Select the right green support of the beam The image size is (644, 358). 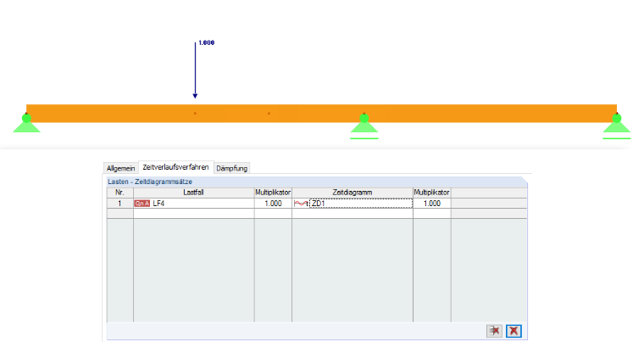(617, 126)
